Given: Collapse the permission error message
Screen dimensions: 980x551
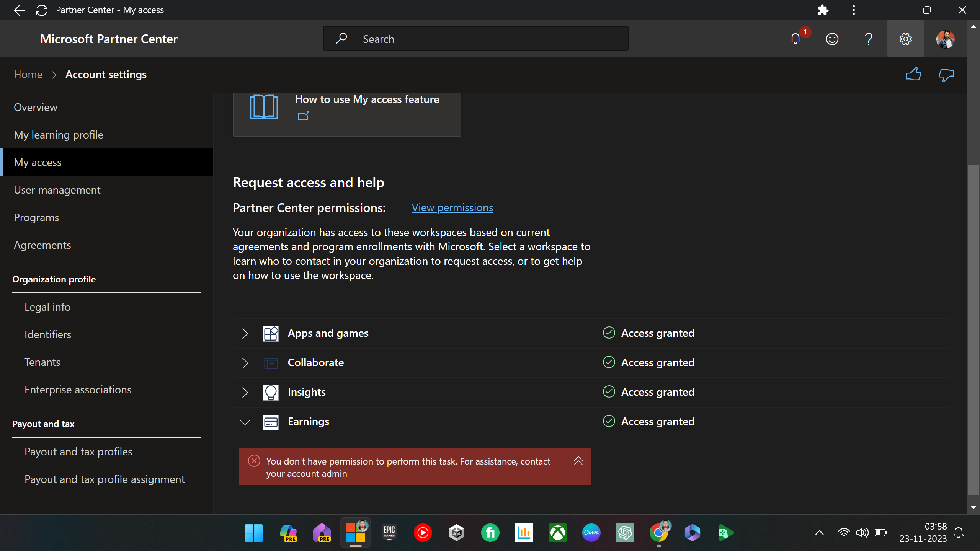Looking at the screenshot, I should pos(578,461).
